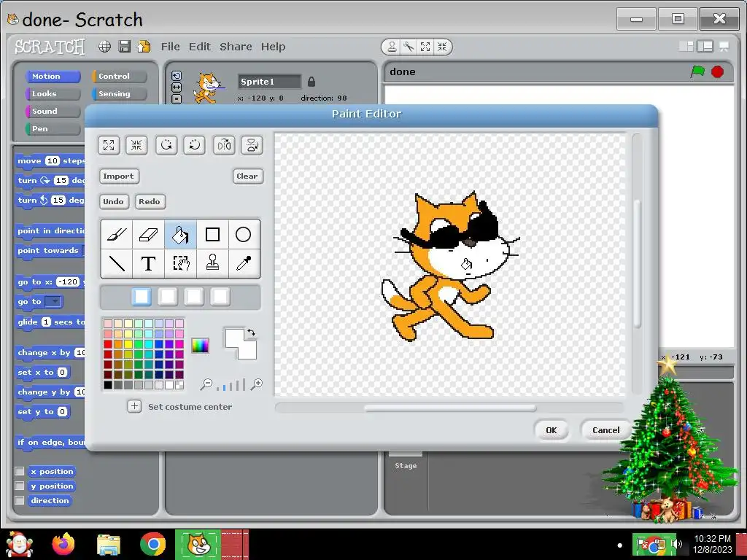Click the Sprite1 name field

click(270, 82)
